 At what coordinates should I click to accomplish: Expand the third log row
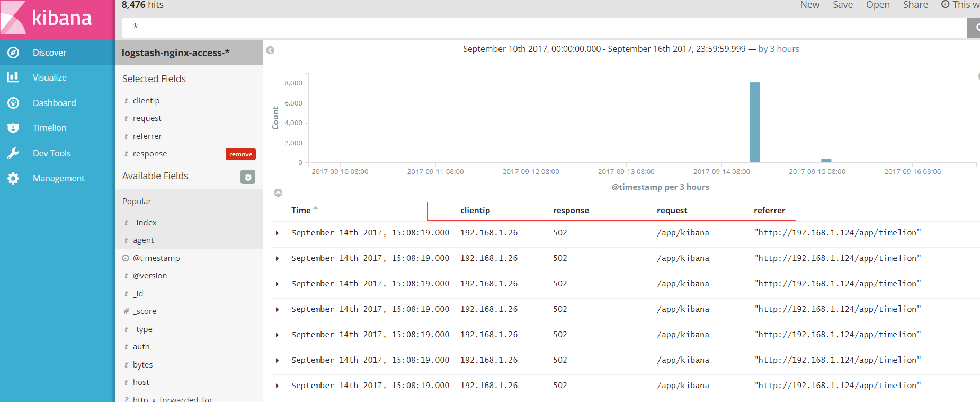coord(277,284)
